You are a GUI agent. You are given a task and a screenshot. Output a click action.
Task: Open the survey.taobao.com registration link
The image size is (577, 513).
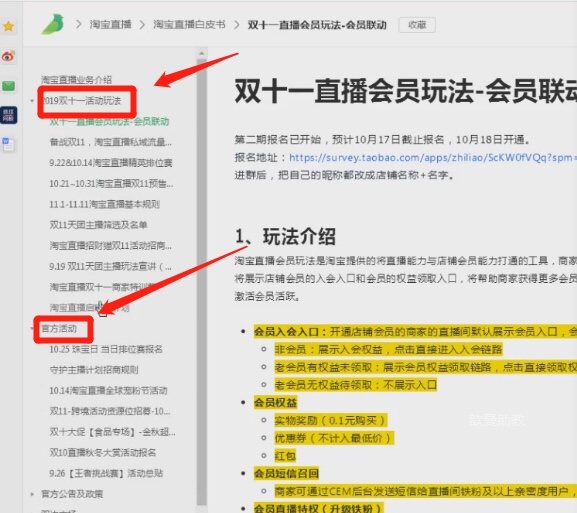[433, 158]
